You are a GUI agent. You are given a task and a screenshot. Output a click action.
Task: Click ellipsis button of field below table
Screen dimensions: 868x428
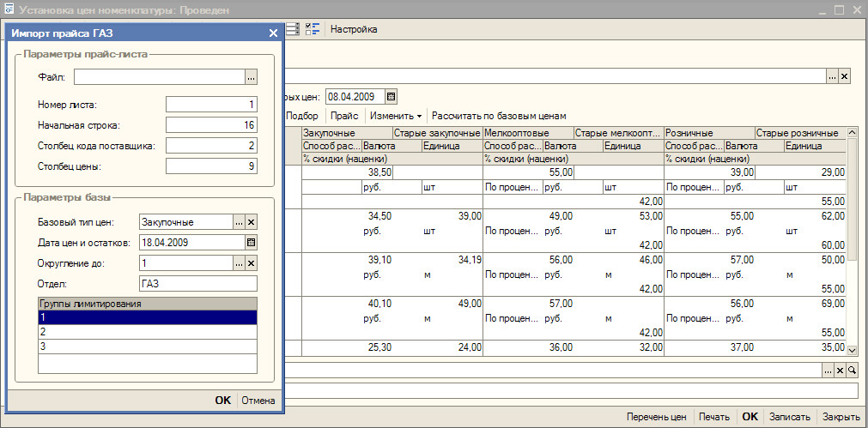pos(828,371)
